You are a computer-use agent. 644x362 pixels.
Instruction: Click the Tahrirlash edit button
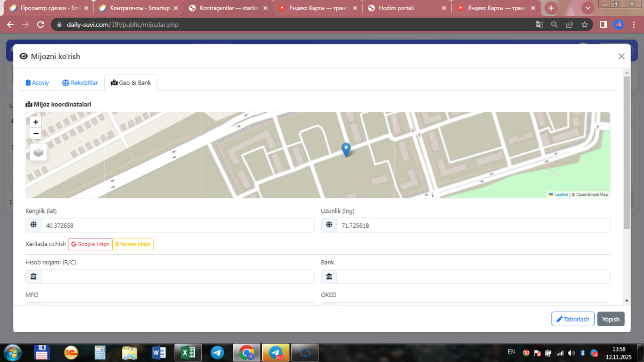click(x=573, y=319)
